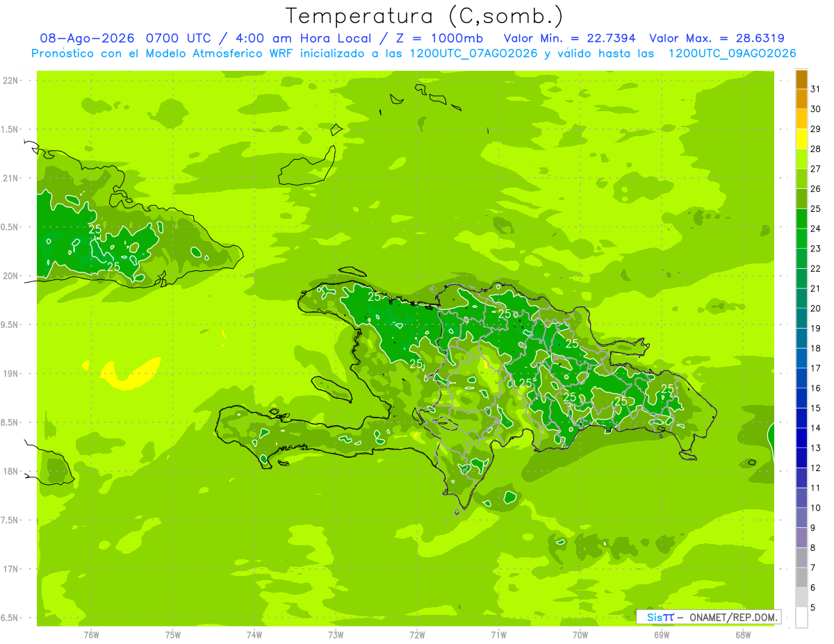Click the '18N' latitude axis label
This screenshot has height=644, width=834.
pyautogui.click(x=10, y=471)
